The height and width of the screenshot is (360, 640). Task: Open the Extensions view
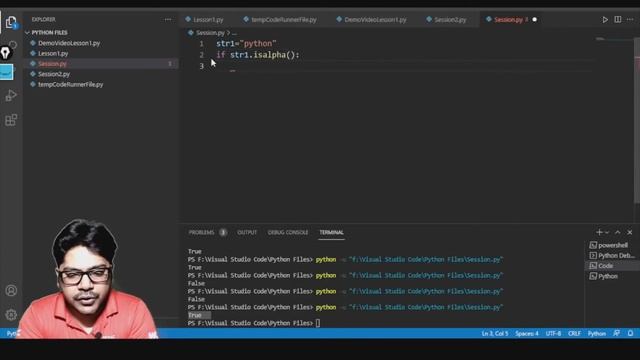(x=11, y=120)
